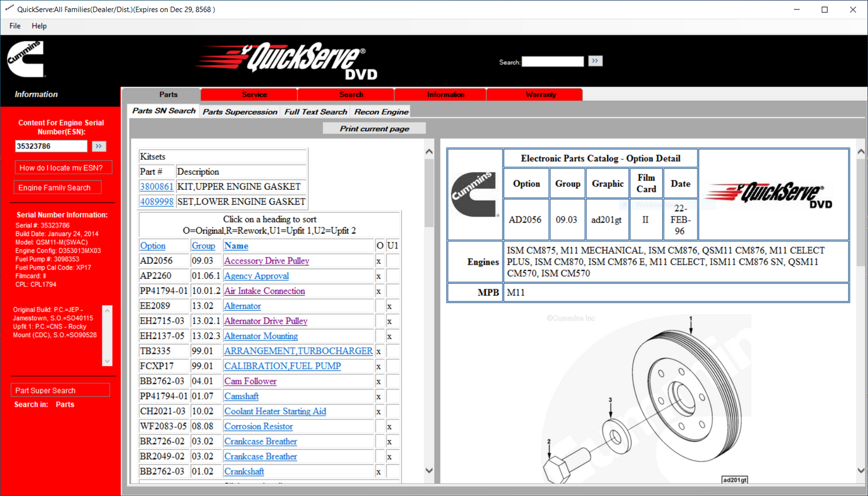Open kitset part number 3800861
868x496 pixels.
157,186
